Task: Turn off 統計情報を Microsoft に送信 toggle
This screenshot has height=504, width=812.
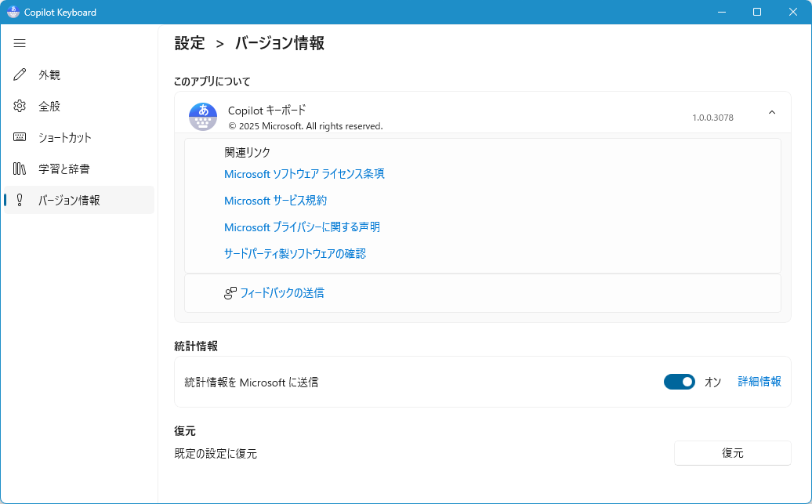Action: [x=679, y=382]
